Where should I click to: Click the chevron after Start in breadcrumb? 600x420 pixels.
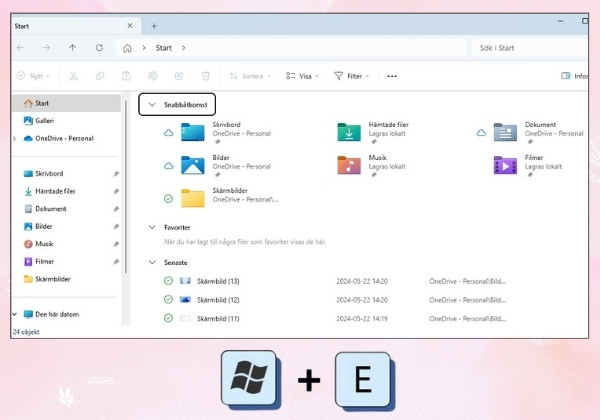[184, 48]
